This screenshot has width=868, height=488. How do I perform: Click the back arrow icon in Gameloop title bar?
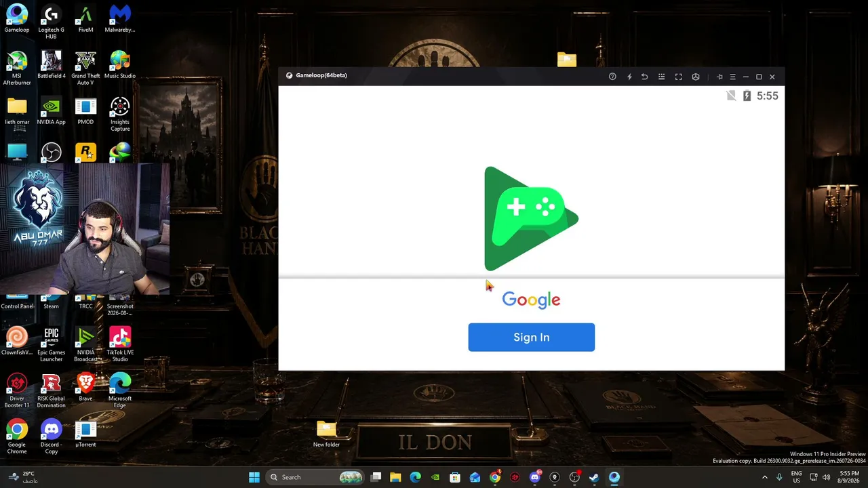click(645, 77)
